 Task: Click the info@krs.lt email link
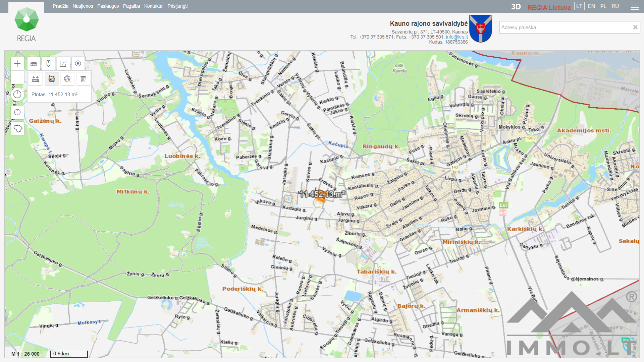(457, 37)
